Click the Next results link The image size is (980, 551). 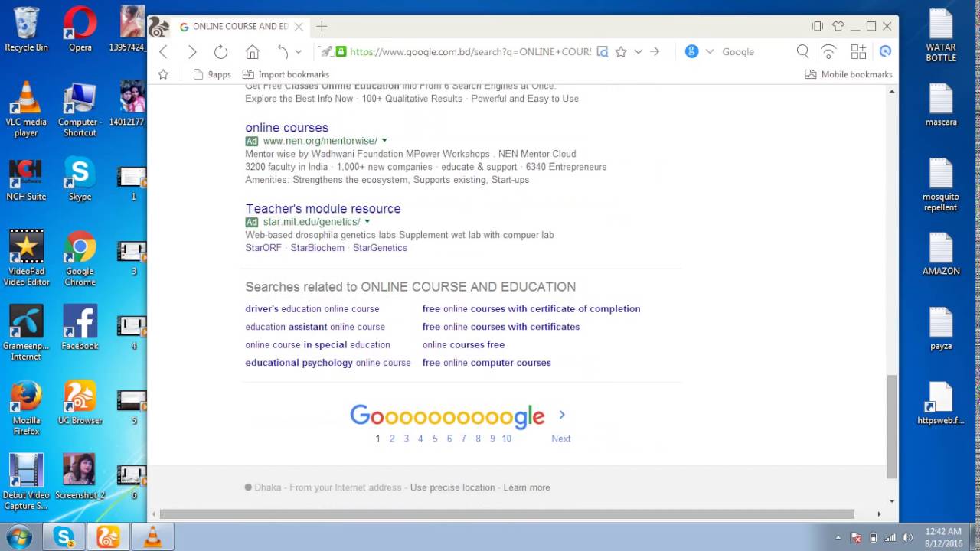pos(560,439)
